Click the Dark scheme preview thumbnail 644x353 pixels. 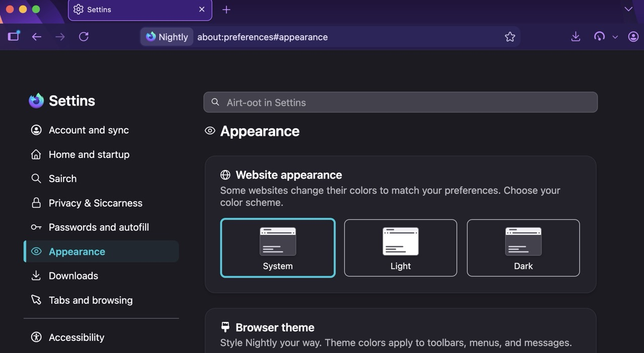tap(523, 241)
